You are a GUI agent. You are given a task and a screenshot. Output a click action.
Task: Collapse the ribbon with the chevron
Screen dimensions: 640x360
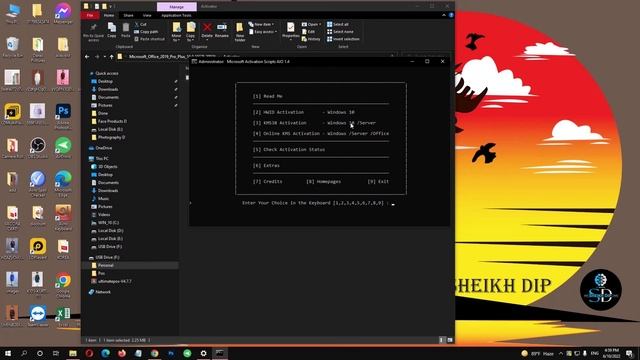[444, 16]
